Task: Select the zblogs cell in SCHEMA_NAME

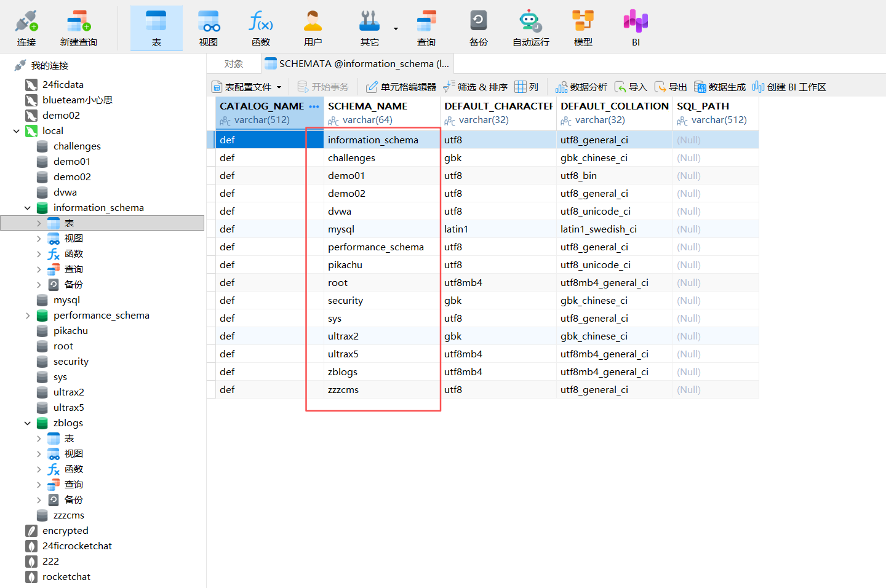Action: click(382, 372)
